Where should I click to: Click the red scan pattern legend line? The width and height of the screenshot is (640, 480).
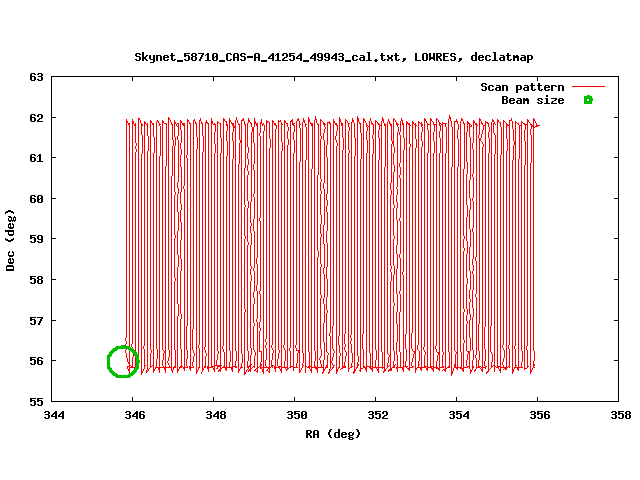pyautogui.click(x=588, y=87)
